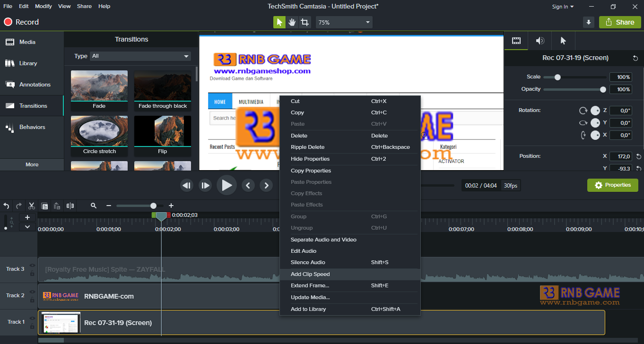This screenshot has height=344, width=644.
Task: Click the green Share button
Action: click(620, 22)
